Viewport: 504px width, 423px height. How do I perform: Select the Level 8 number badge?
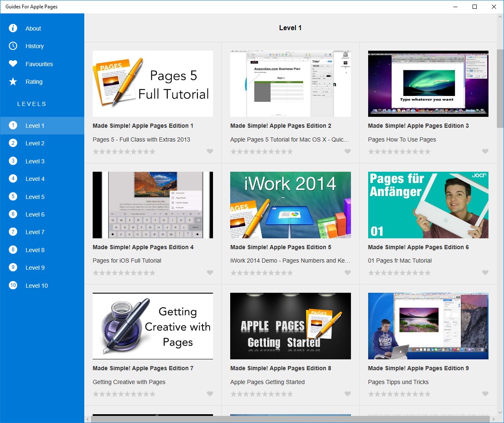[x=13, y=250]
